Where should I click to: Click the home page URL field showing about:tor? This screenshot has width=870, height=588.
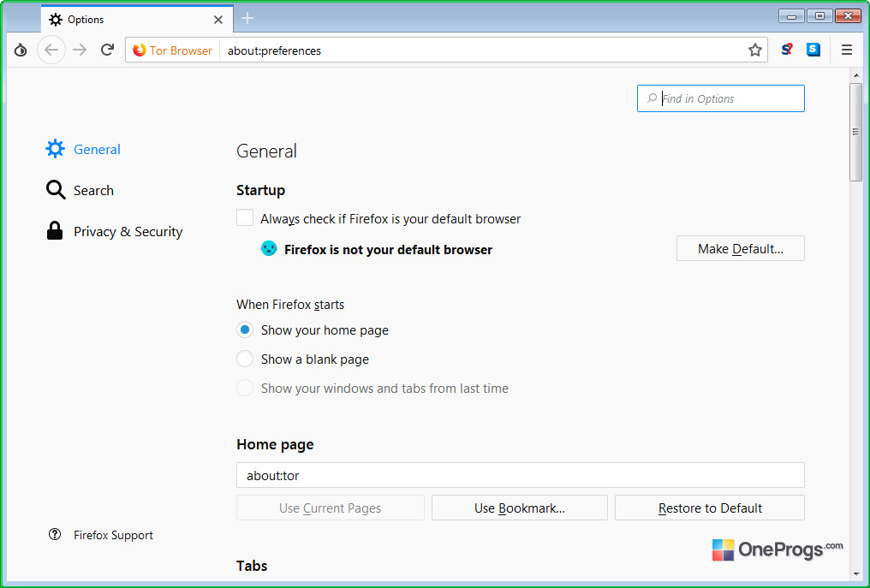point(521,475)
